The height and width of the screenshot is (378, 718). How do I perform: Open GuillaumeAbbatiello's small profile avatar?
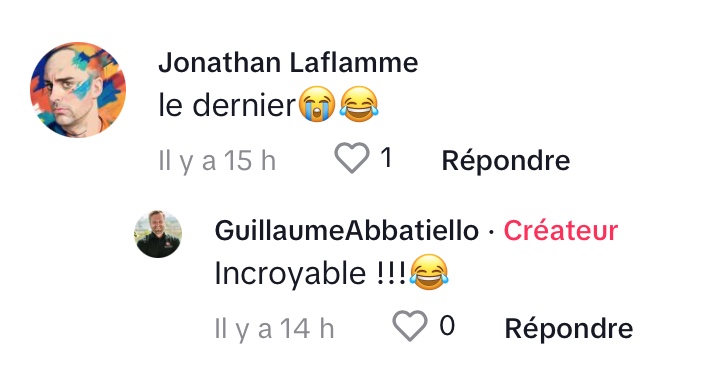pos(158,234)
